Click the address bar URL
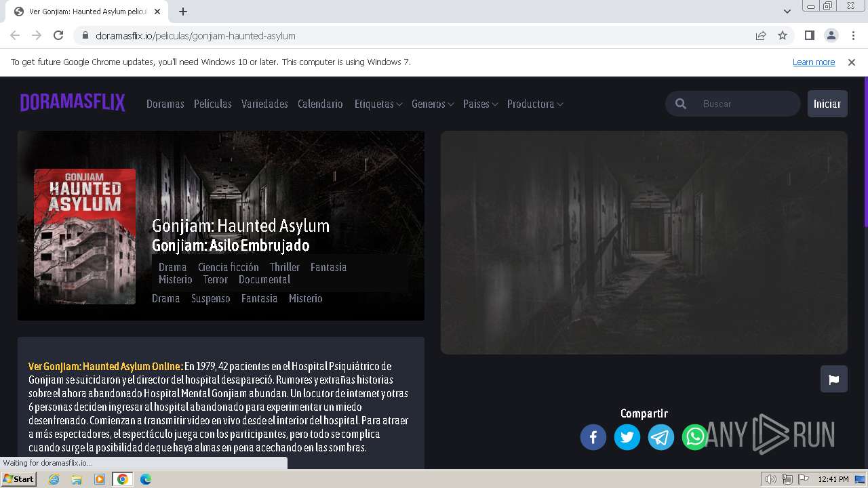 pyautogui.click(x=196, y=35)
